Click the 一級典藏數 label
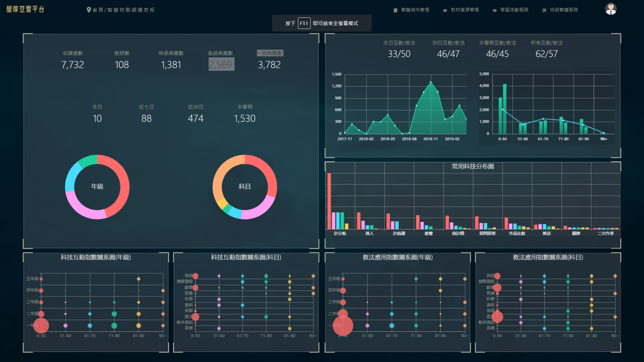 [270, 53]
